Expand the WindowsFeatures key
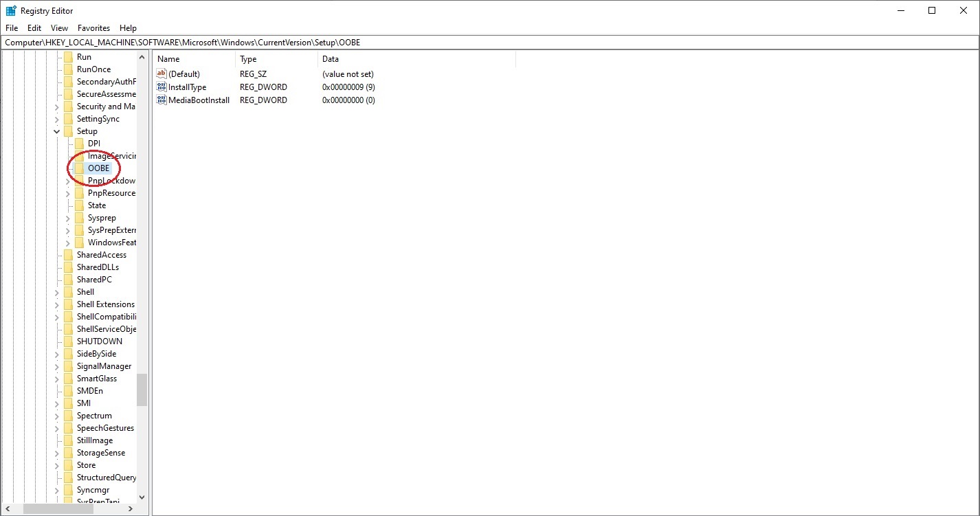980x516 pixels. [x=68, y=243]
